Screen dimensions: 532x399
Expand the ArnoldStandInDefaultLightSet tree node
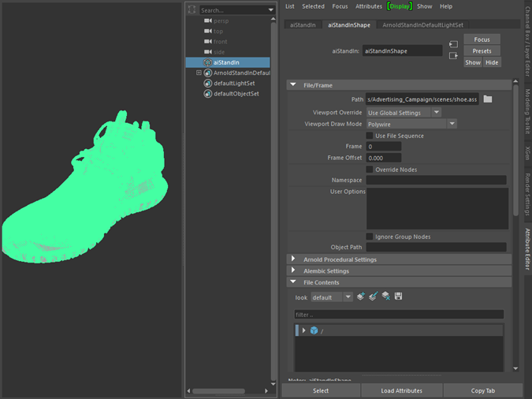[x=199, y=73]
